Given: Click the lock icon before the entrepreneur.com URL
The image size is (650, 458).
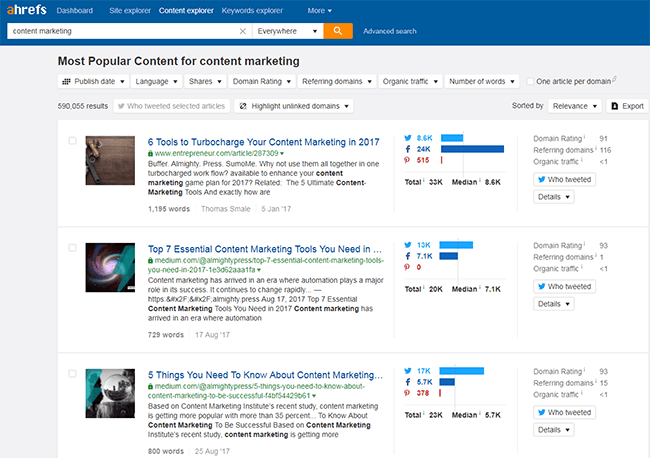Looking at the screenshot, I should [x=150, y=153].
